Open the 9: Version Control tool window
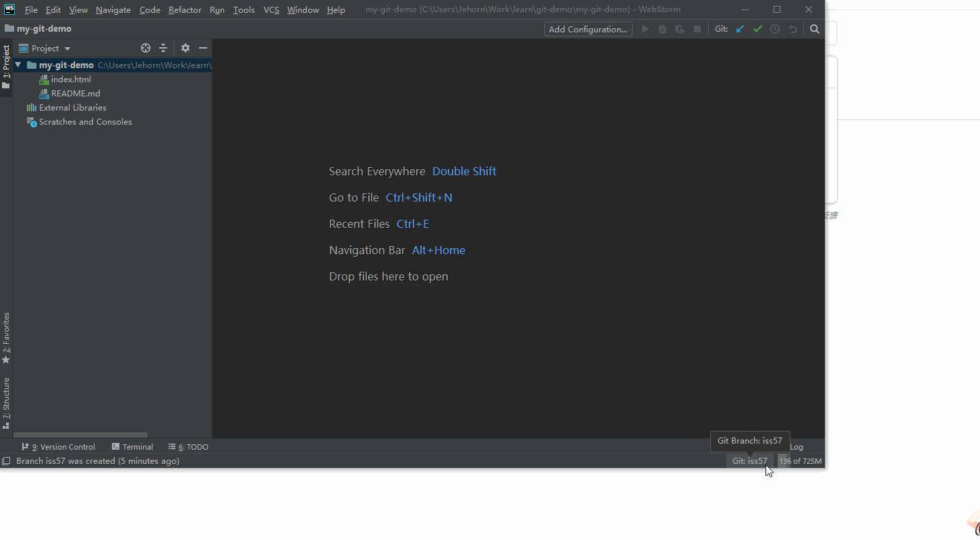 (58, 447)
